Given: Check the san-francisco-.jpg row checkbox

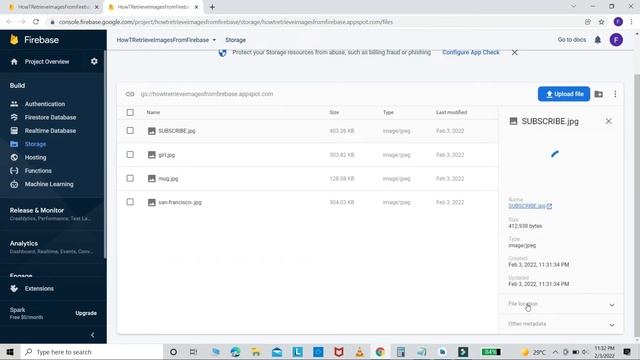Looking at the screenshot, I should click(x=130, y=202).
